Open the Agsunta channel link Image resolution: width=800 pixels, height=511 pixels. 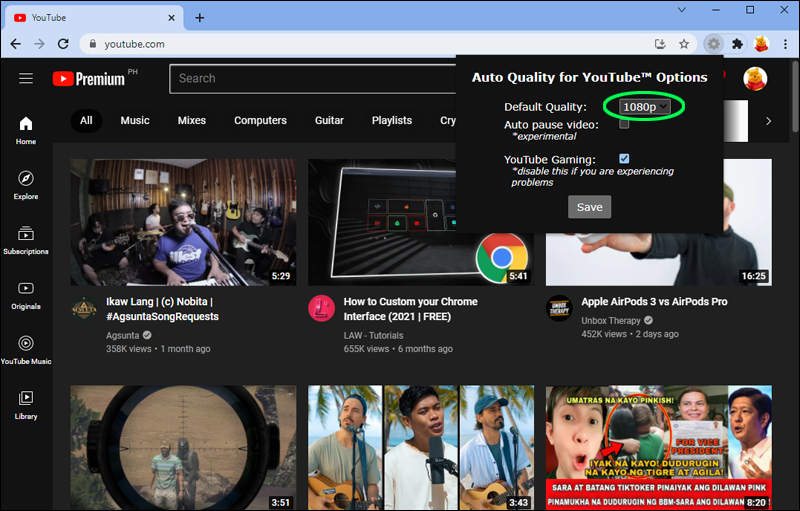click(x=123, y=335)
